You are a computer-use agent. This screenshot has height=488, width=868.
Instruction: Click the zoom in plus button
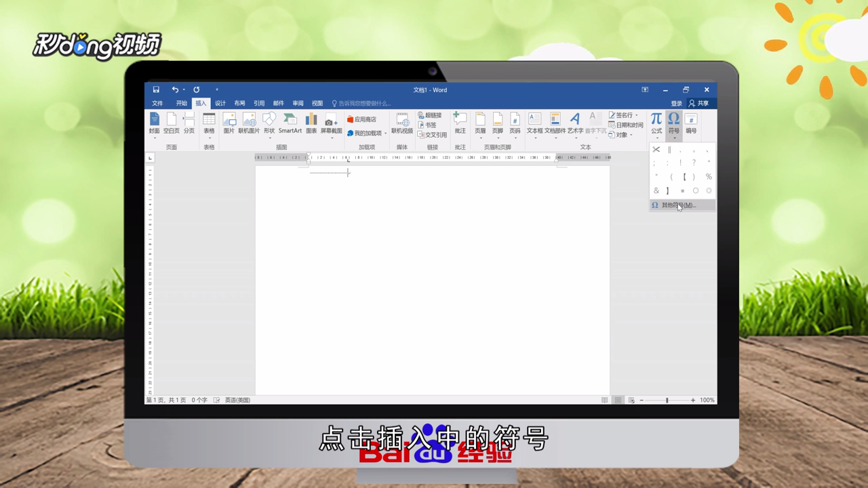[693, 400]
